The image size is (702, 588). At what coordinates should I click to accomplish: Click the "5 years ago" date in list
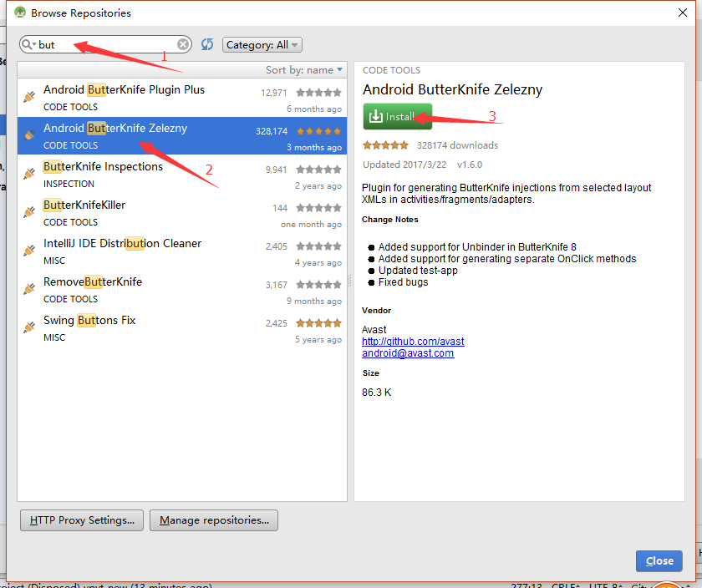coord(318,340)
